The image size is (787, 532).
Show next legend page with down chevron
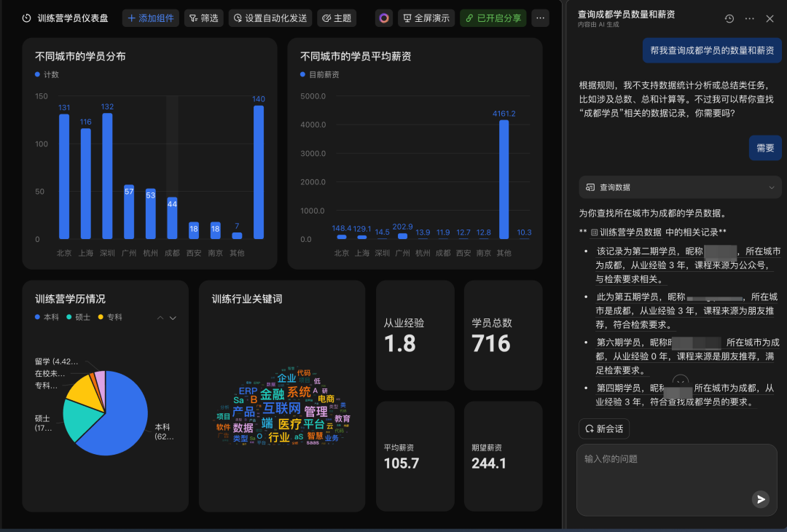coord(173,318)
